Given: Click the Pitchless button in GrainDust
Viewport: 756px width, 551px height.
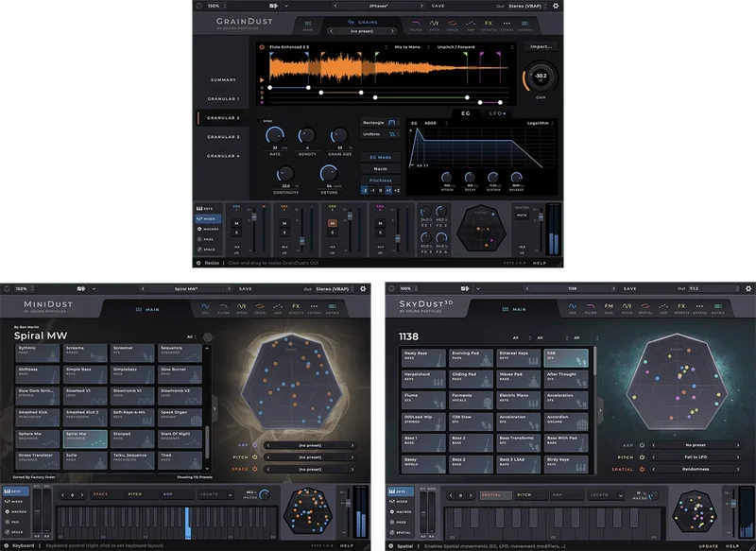Looking at the screenshot, I should click(381, 181).
